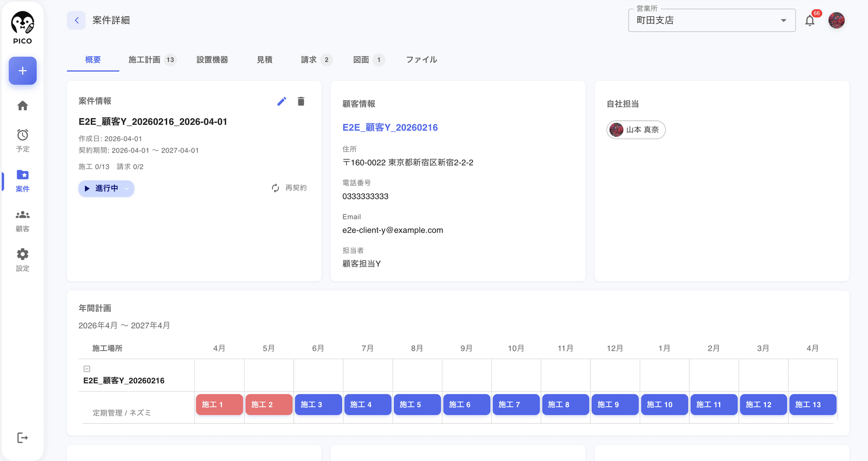Image resolution: width=868 pixels, height=461 pixels.
Task: Click 請求 0/2 counter text
Action: point(130,166)
